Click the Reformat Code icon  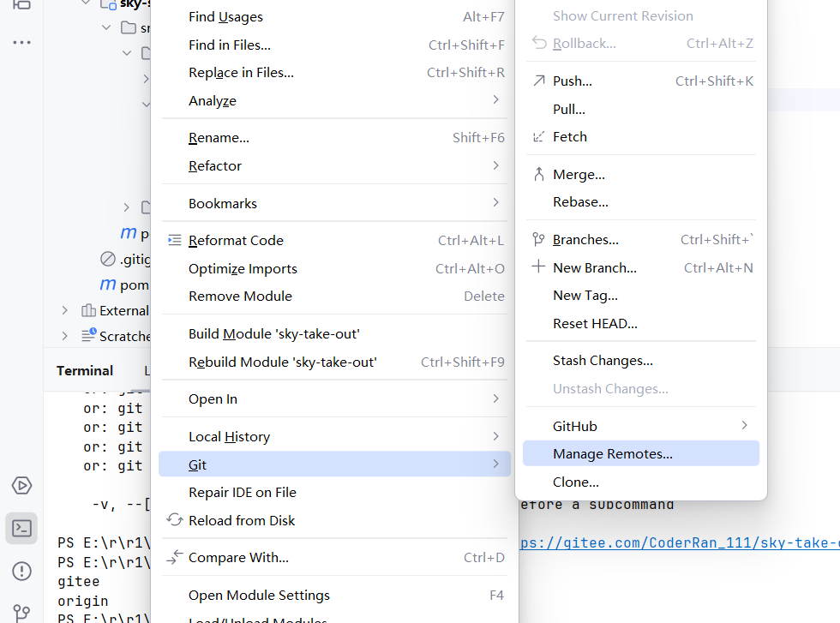[x=175, y=241]
